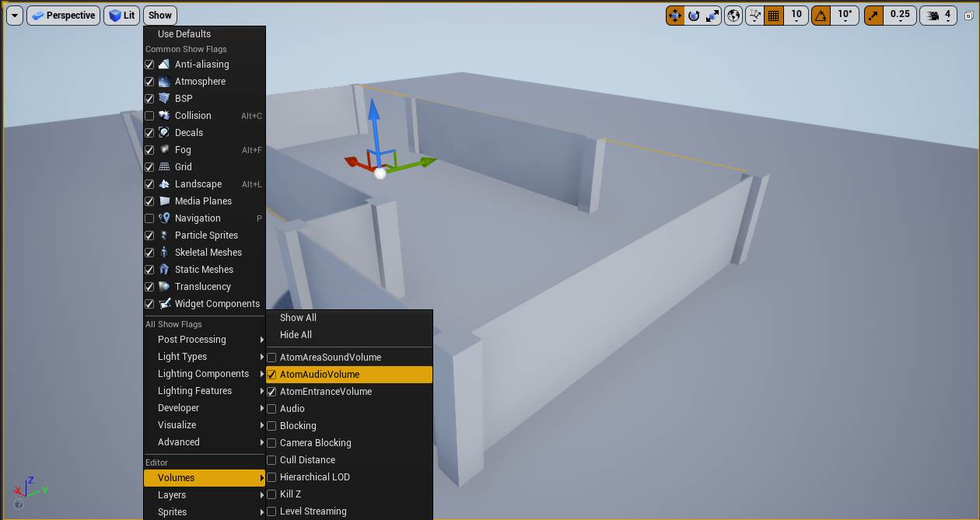Viewport: 980px width, 520px height.
Task: Select the Scale tool
Action: [x=713, y=15]
